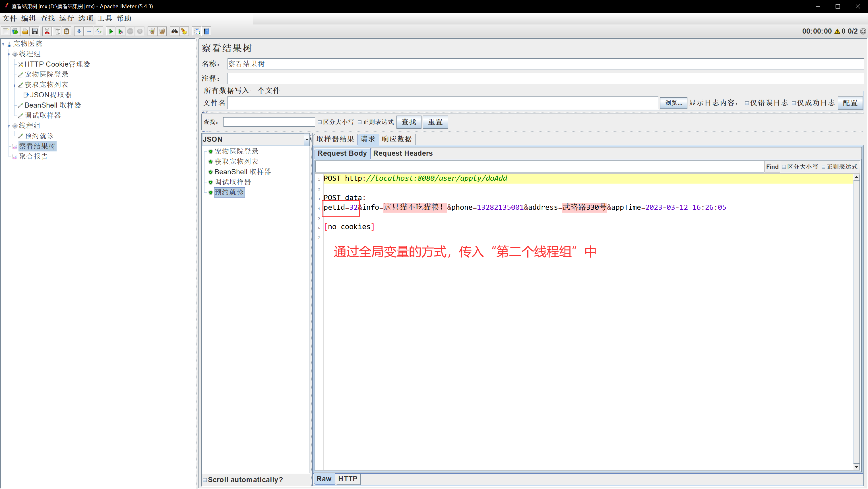Click the Cut scissors icon
This screenshot has height=489, width=868.
click(x=47, y=31)
